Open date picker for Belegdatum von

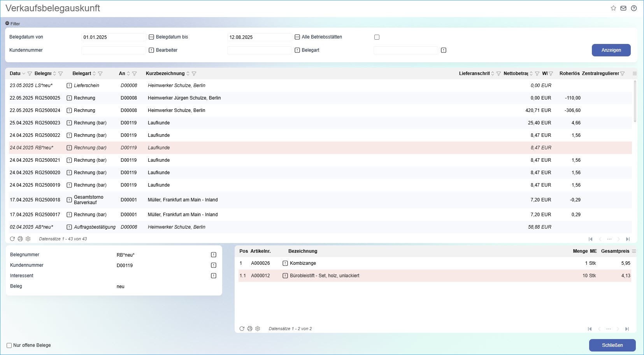coord(151,37)
